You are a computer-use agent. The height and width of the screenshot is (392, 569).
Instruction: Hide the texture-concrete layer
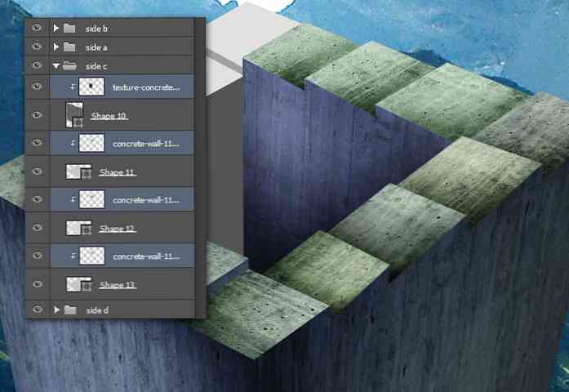point(37,87)
